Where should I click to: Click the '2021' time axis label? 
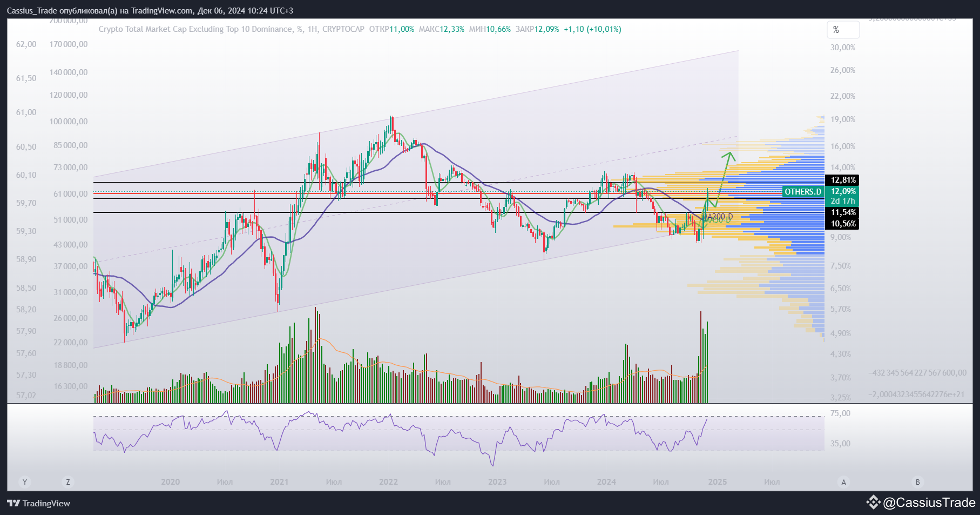(x=279, y=482)
